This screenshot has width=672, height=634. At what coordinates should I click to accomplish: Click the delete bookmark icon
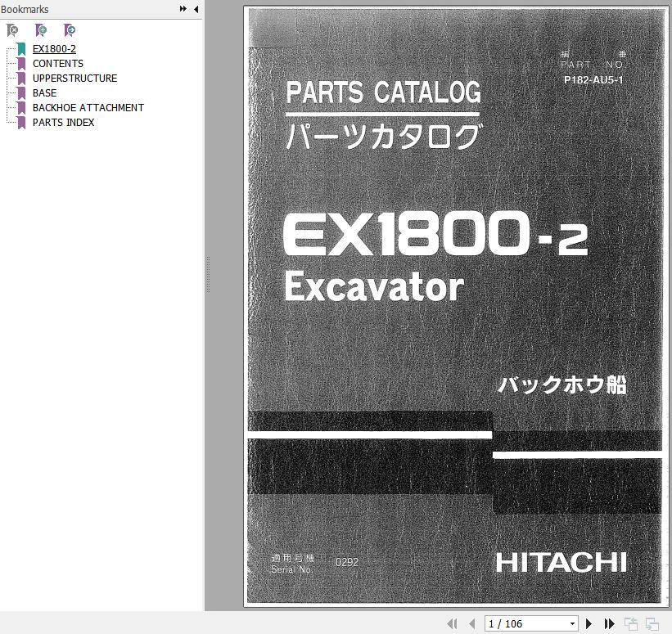click(13, 30)
